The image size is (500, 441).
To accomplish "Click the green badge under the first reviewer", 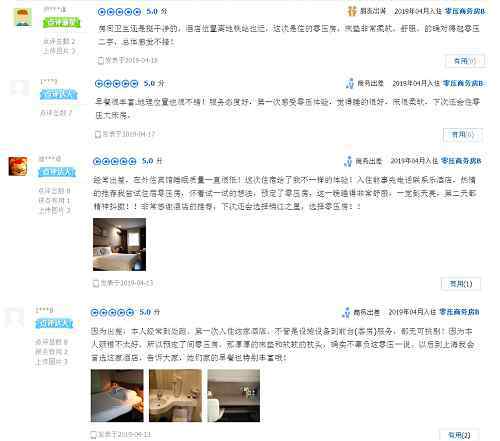I will coord(61,23).
